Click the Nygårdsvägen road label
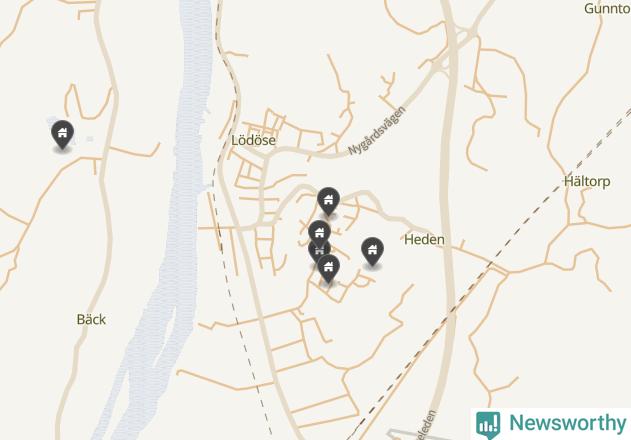Screen dimensions: 631x440 point(377,130)
